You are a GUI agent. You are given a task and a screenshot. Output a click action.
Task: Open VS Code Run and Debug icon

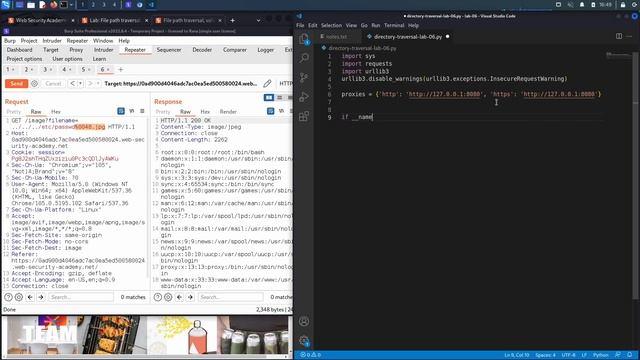[304, 97]
